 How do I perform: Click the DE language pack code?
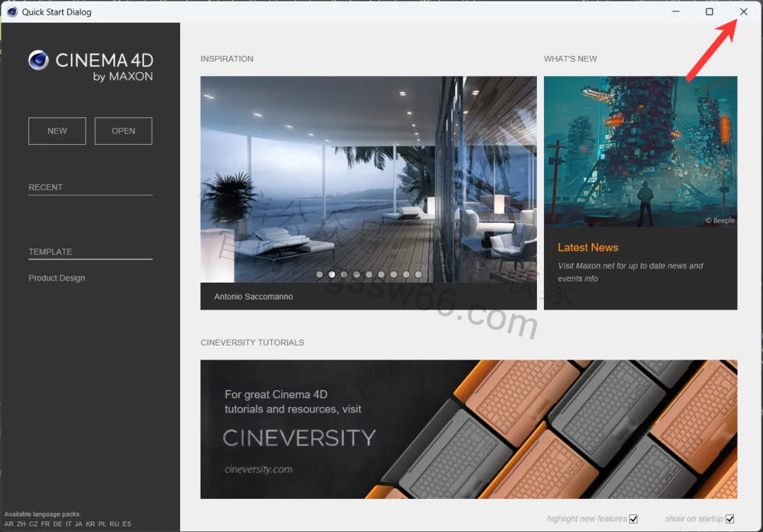[57, 524]
